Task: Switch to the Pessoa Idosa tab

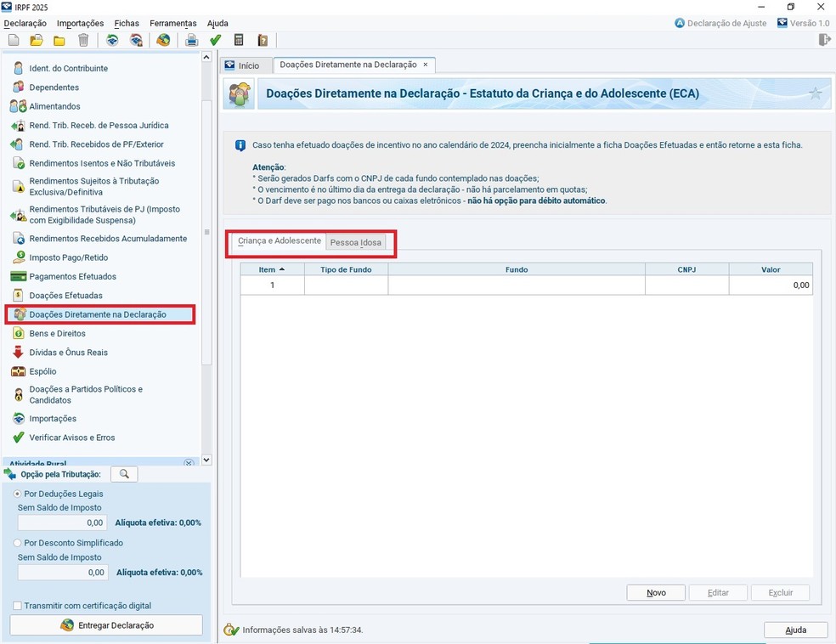Action: coord(356,243)
